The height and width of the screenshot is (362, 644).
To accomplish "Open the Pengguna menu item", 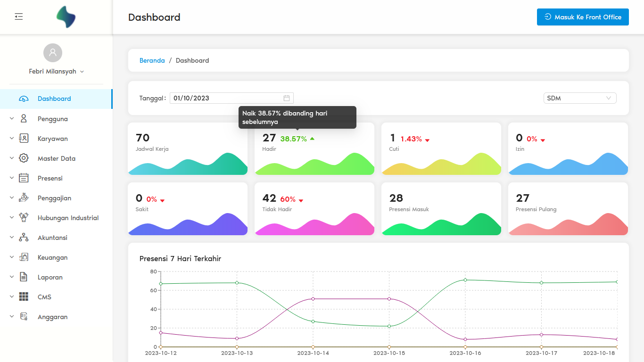I will 56,119.
